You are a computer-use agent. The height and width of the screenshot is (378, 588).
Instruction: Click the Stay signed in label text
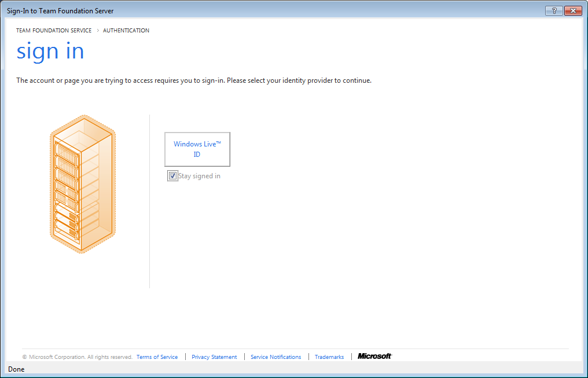click(199, 176)
